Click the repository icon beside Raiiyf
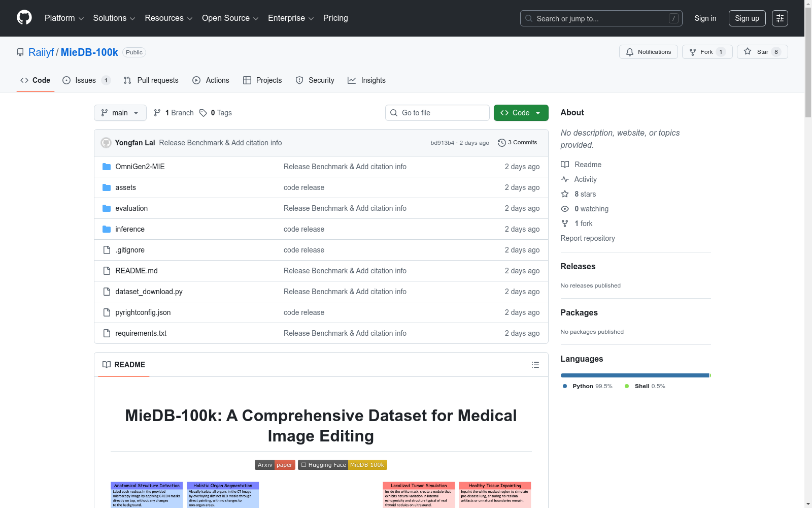Screen dimensions: 812x508 tap(20, 52)
